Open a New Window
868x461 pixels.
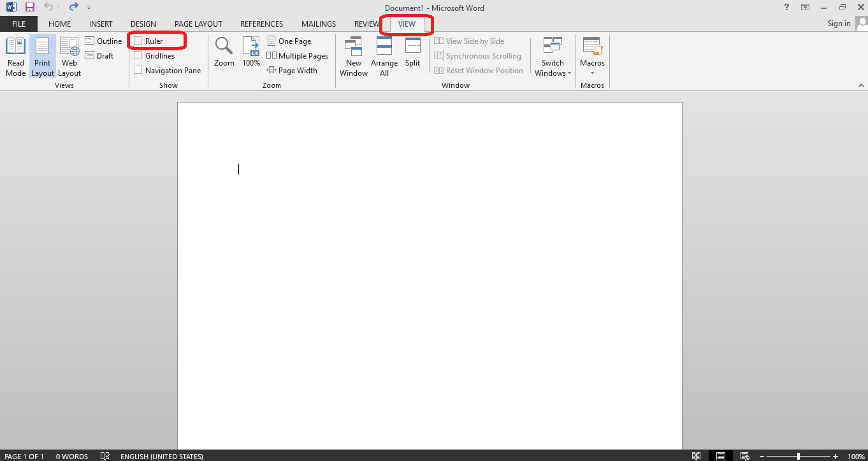point(353,56)
